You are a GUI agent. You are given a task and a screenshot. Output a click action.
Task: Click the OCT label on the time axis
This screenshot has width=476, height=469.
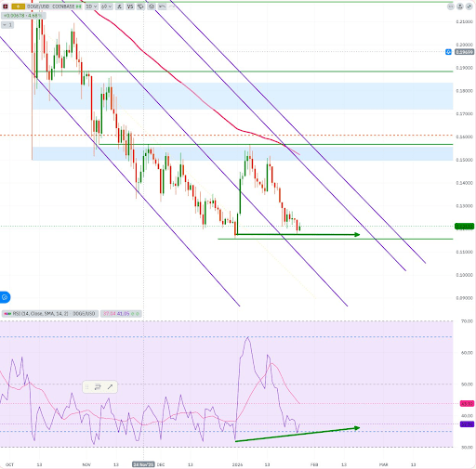coord(9,464)
